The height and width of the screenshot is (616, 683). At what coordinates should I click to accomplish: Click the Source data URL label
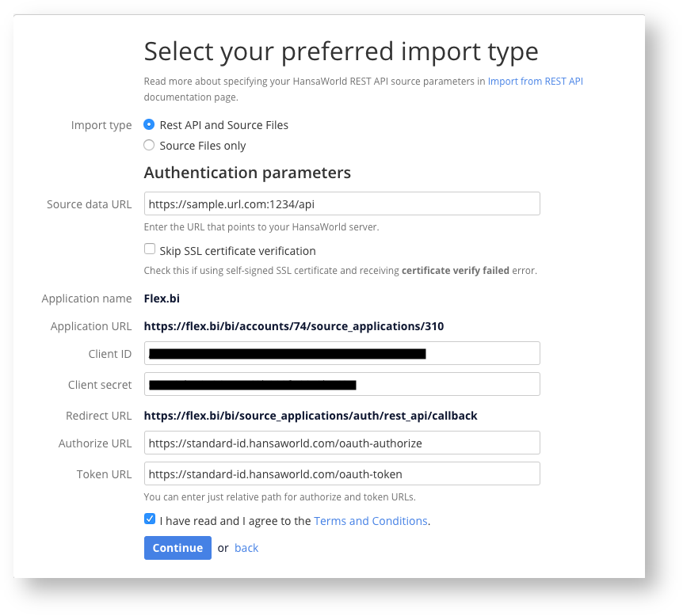point(89,204)
